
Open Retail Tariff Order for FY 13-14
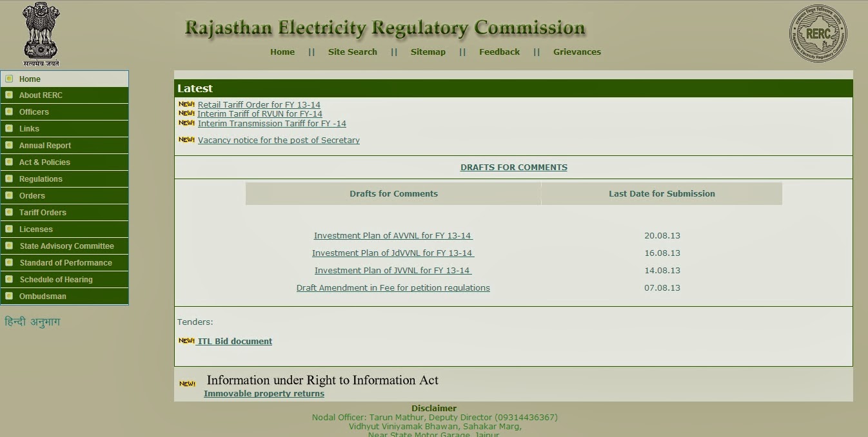tap(259, 104)
